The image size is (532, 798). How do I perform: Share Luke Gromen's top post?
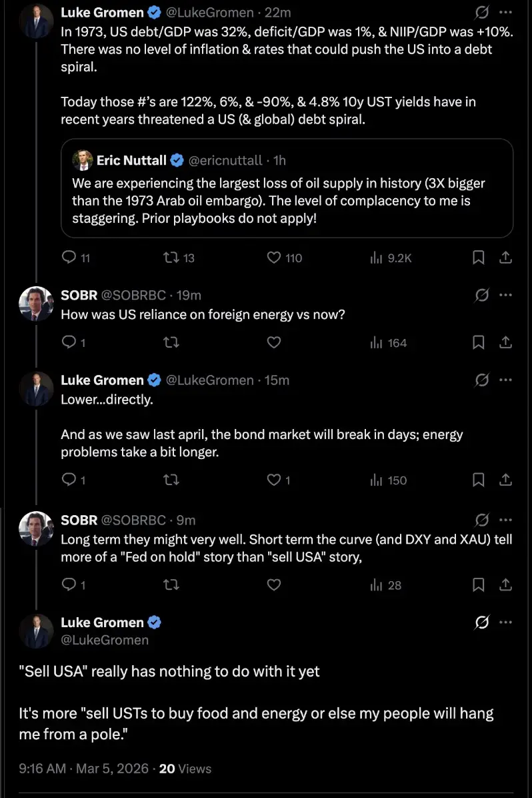[x=505, y=258]
